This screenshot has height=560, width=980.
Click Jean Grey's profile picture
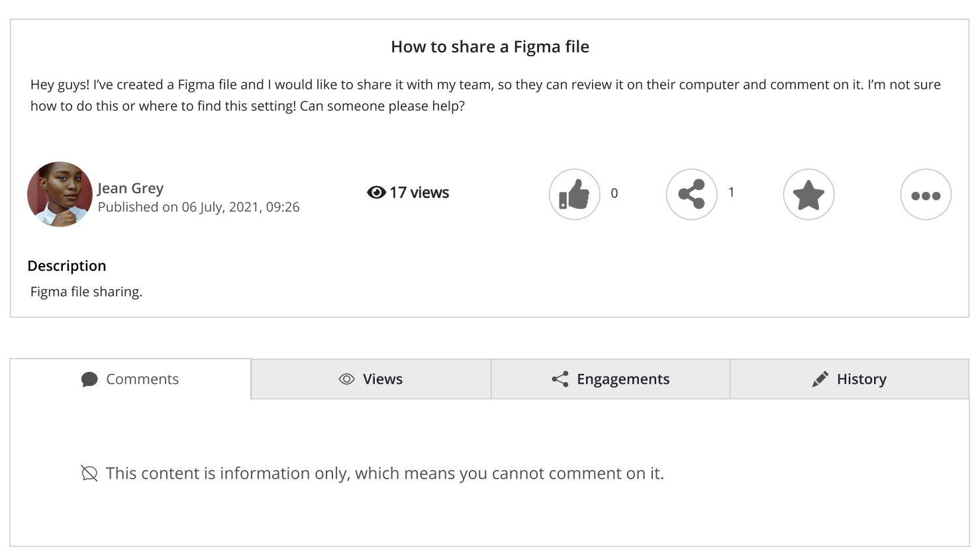point(60,195)
